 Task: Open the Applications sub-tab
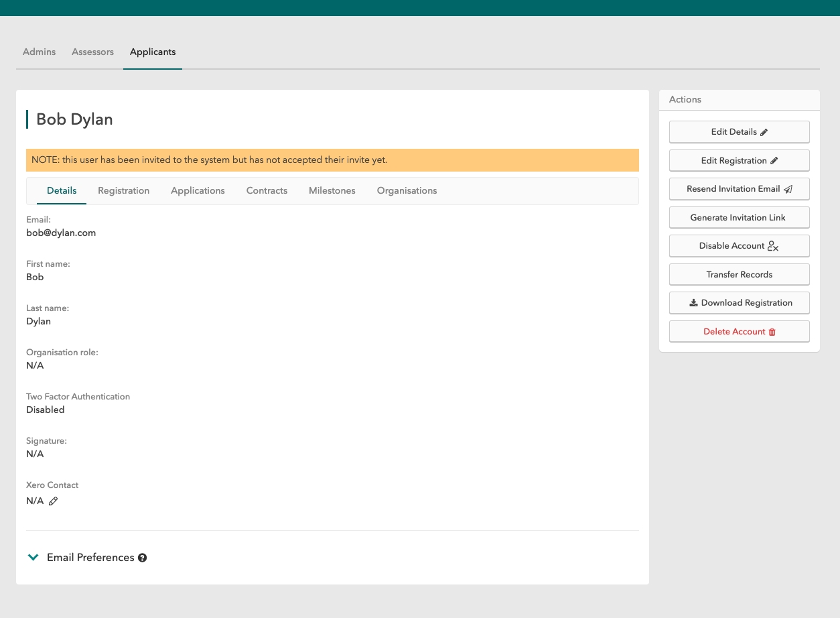198,191
